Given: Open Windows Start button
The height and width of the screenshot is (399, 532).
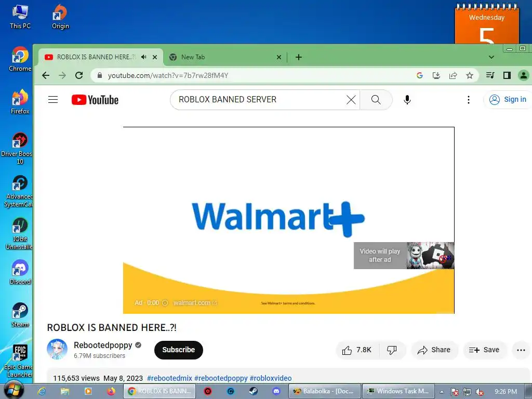Looking at the screenshot, I should coord(14,390).
